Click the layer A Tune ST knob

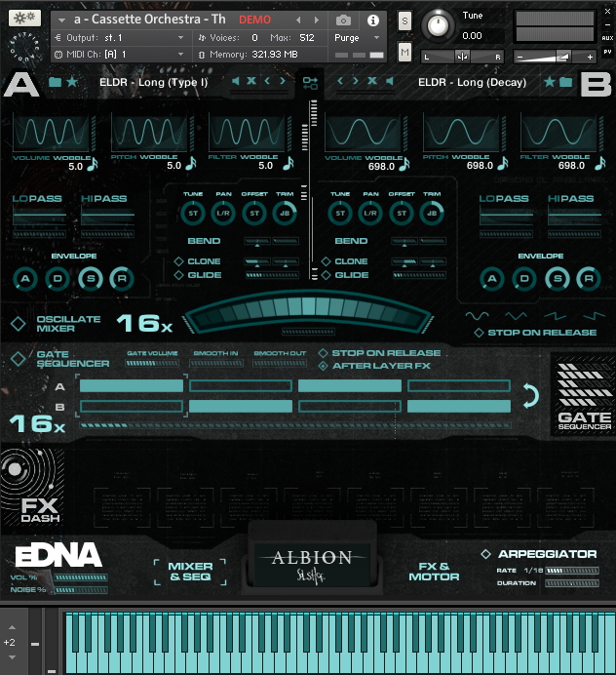[x=193, y=213]
